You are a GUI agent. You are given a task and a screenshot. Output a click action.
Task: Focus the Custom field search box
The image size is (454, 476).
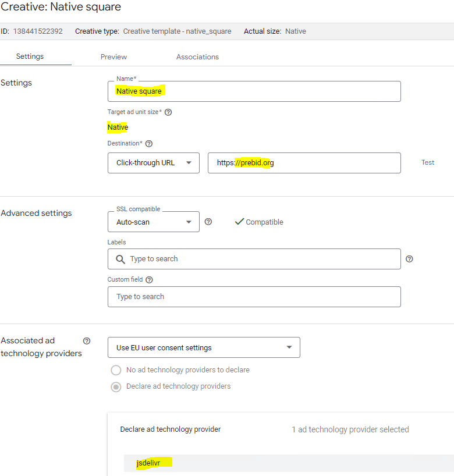(254, 297)
